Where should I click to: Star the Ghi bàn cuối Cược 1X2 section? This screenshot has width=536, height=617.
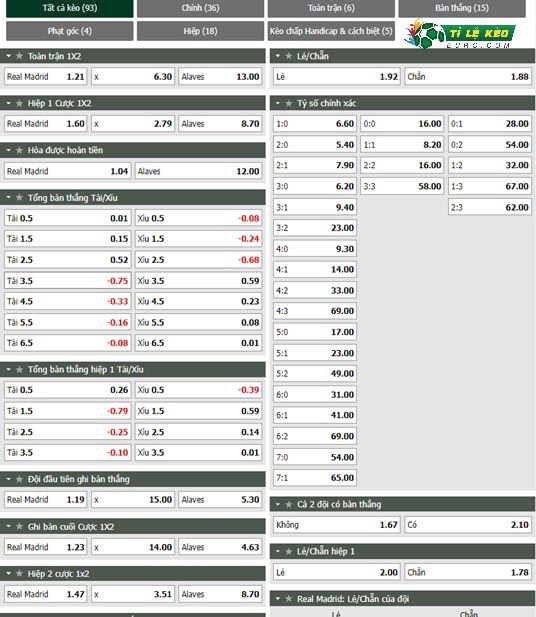click(19, 526)
